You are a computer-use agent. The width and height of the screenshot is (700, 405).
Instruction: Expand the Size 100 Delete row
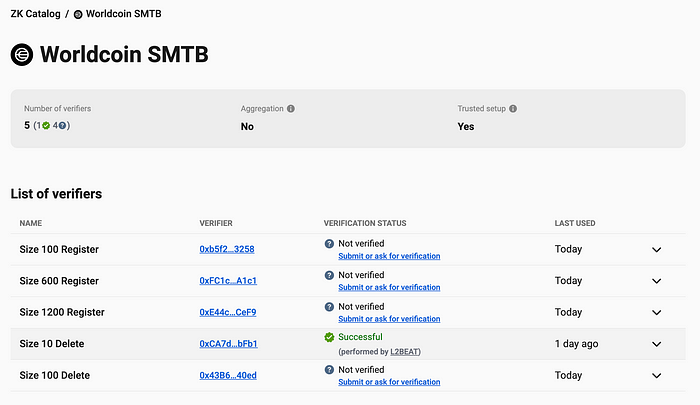click(x=656, y=376)
